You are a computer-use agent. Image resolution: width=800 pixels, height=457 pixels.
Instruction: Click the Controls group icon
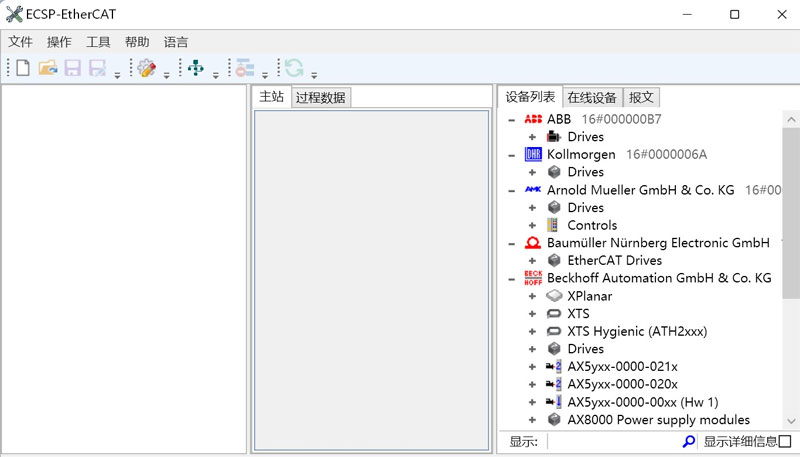point(553,225)
